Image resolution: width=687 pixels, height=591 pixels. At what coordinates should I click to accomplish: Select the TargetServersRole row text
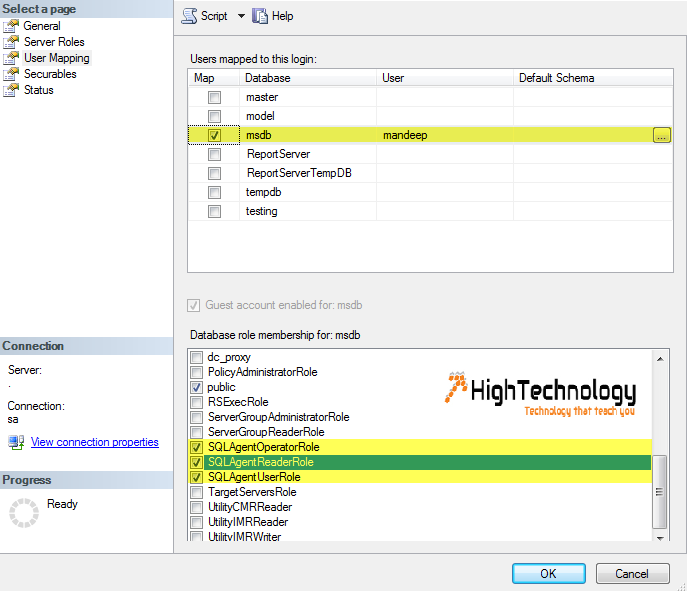252,492
